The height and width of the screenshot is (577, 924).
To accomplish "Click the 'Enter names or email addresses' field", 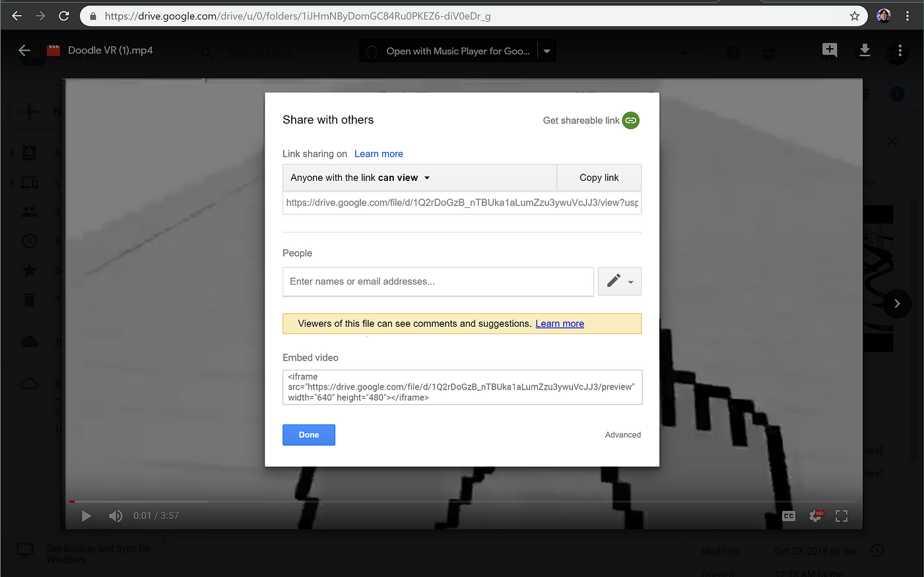I will (x=438, y=281).
